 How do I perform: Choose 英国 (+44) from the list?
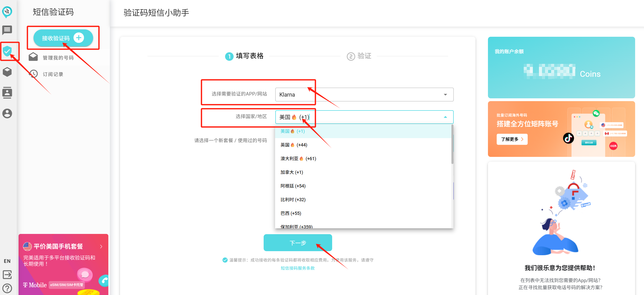tap(363, 145)
